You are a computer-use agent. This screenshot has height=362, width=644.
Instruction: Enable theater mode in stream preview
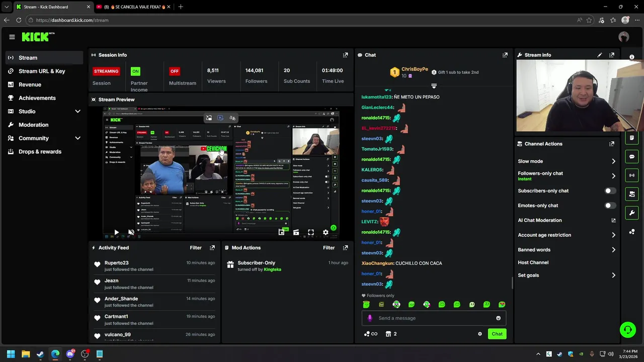[296, 232]
